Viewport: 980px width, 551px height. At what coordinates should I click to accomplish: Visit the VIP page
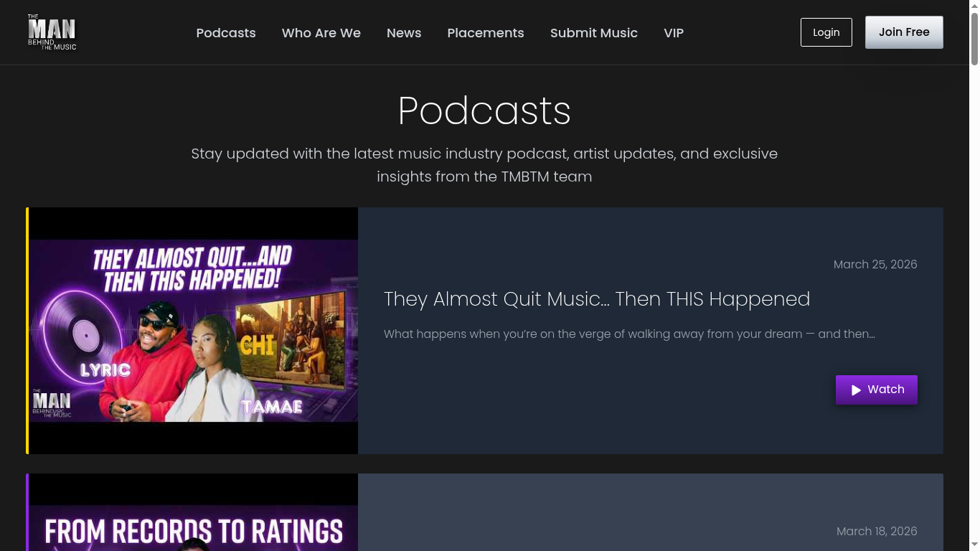pos(674,33)
